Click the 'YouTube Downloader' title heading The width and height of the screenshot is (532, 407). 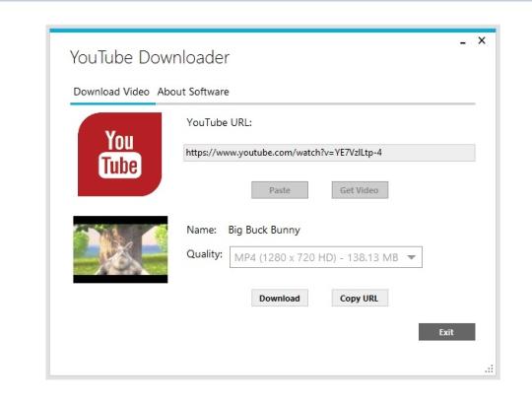point(150,57)
